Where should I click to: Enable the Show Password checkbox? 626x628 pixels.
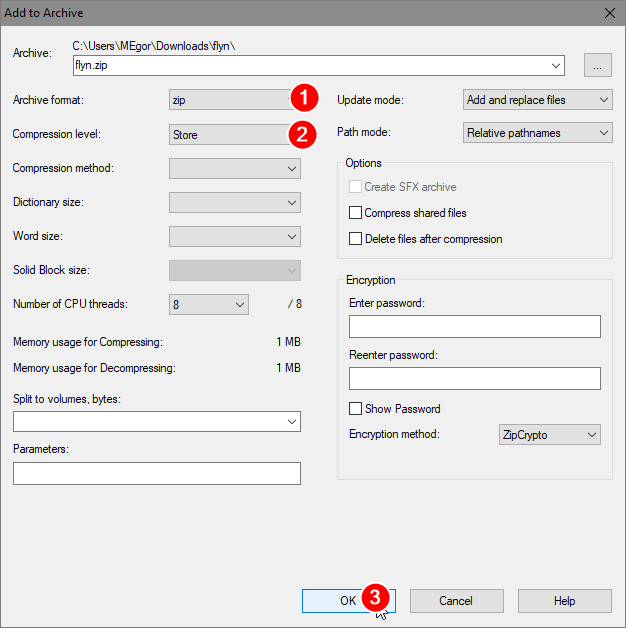[355, 409]
